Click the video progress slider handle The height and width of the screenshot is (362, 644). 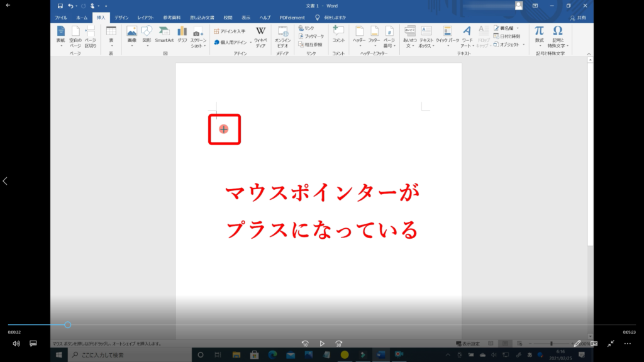68,325
